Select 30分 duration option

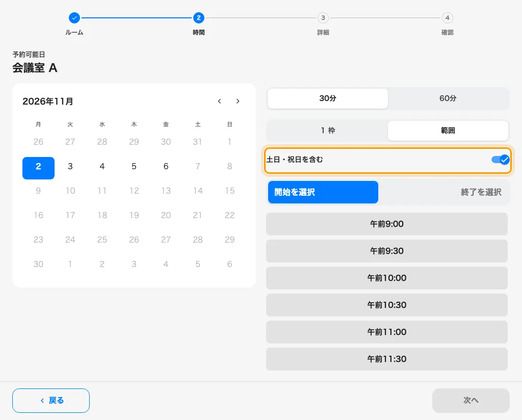pos(328,98)
